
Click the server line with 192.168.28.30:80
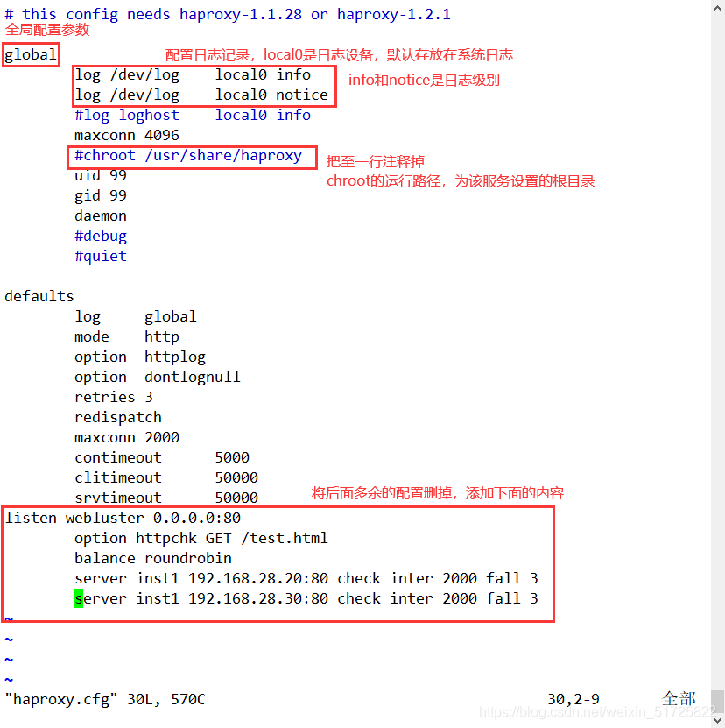point(306,598)
